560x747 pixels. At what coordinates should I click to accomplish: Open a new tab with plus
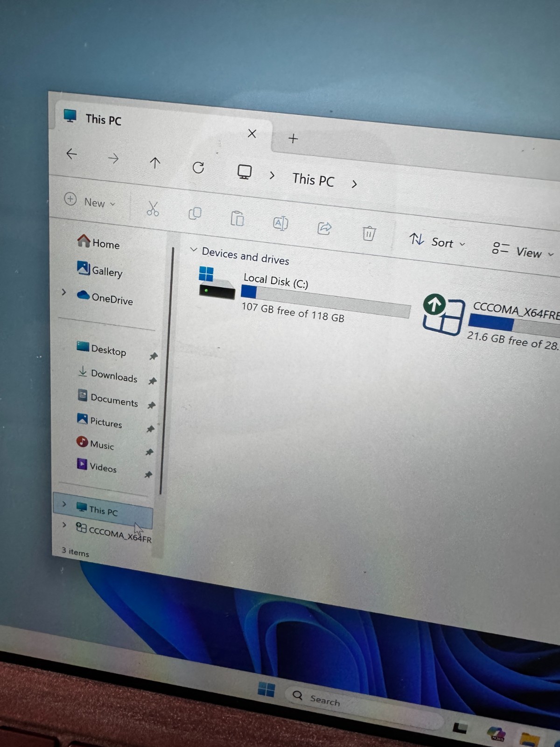[293, 139]
